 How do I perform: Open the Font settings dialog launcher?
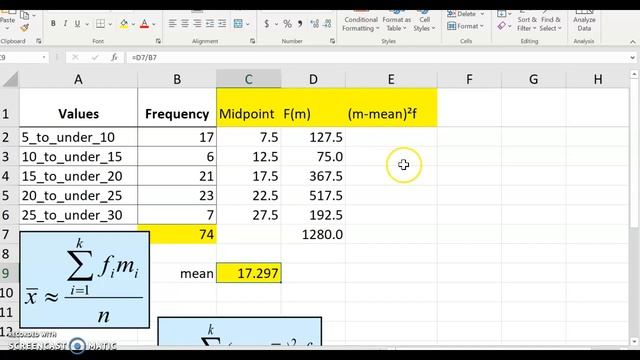point(158,41)
